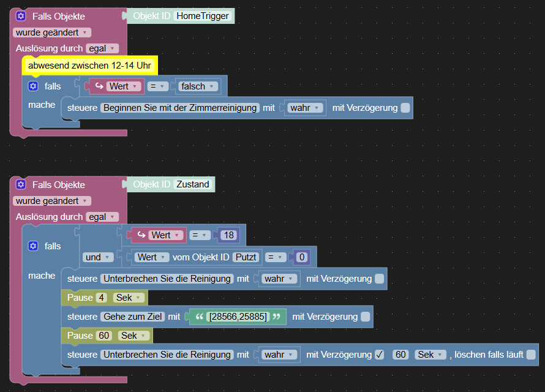Open wahr dropdown in first Unterbrechen block
Viewport: 545px width, 392px height.
[x=279, y=279]
